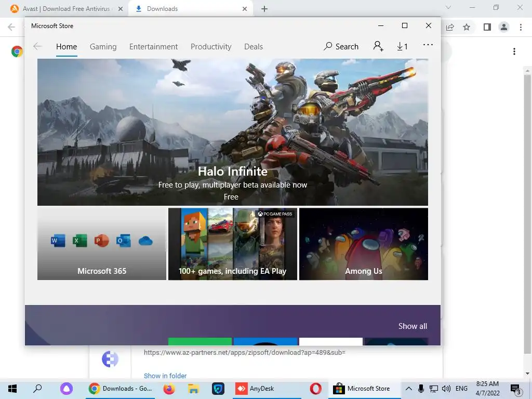This screenshot has height=399, width=532.
Task: Open the Deals tab
Action: point(254,47)
